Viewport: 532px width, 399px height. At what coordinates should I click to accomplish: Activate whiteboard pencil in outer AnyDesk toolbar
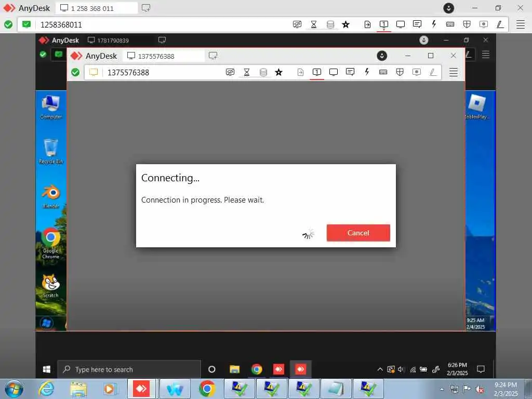pyautogui.click(x=500, y=24)
